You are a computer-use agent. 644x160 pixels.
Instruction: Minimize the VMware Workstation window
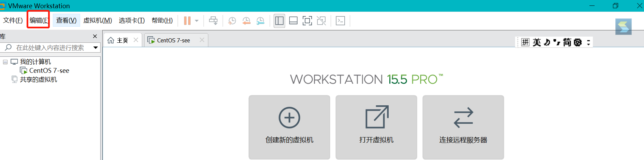(x=592, y=6)
